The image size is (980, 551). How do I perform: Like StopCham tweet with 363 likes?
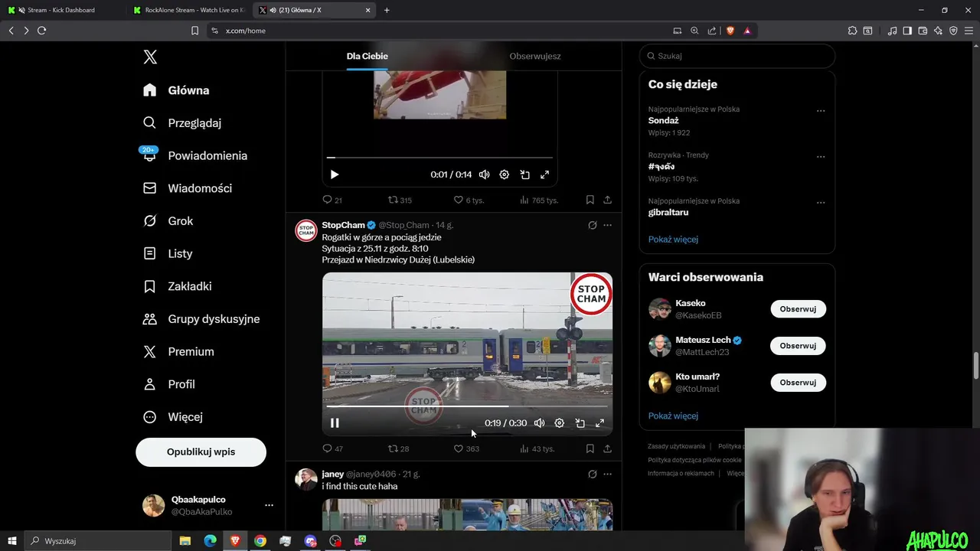click(466, 448)
